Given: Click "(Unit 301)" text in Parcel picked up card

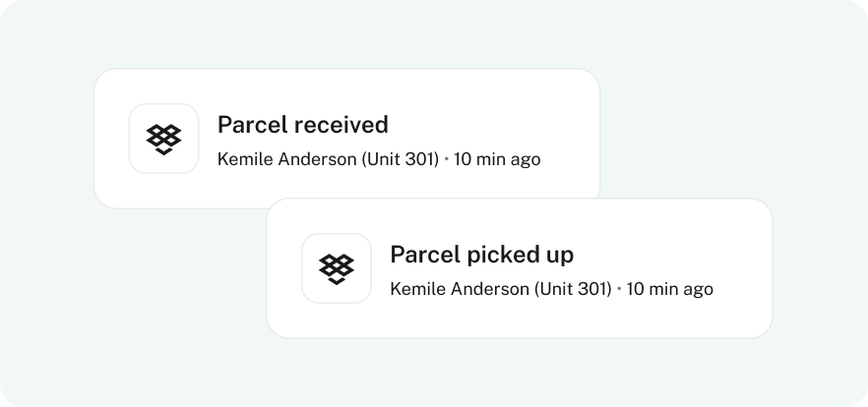Looking at the screenshot, I should tap(573, 289).
